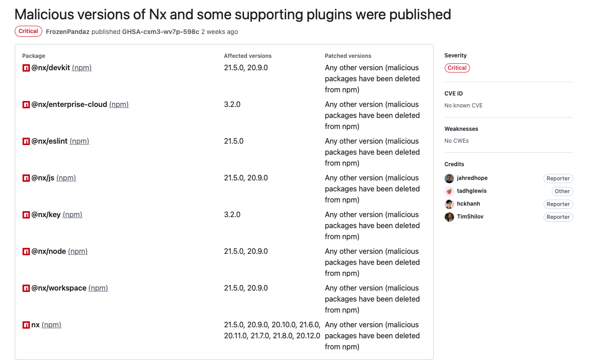Click the Other badge beside tadhglewis
Image resolution: width=589 pixels, height=364 pixels.
coord(562,191)
